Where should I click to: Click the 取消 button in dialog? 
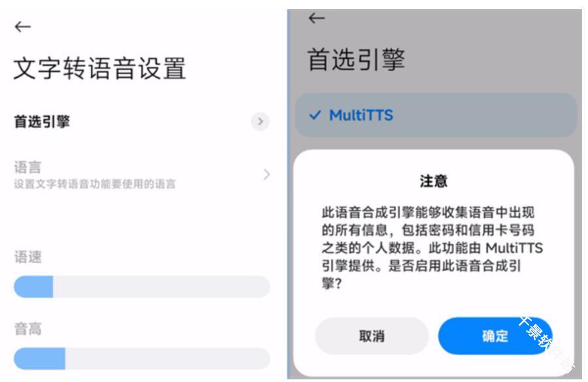[372, 336]
